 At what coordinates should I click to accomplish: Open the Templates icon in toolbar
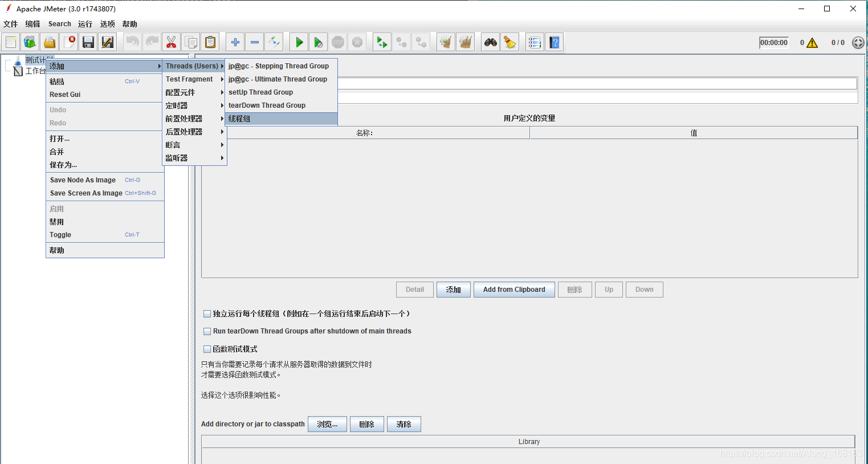point(30,42)
